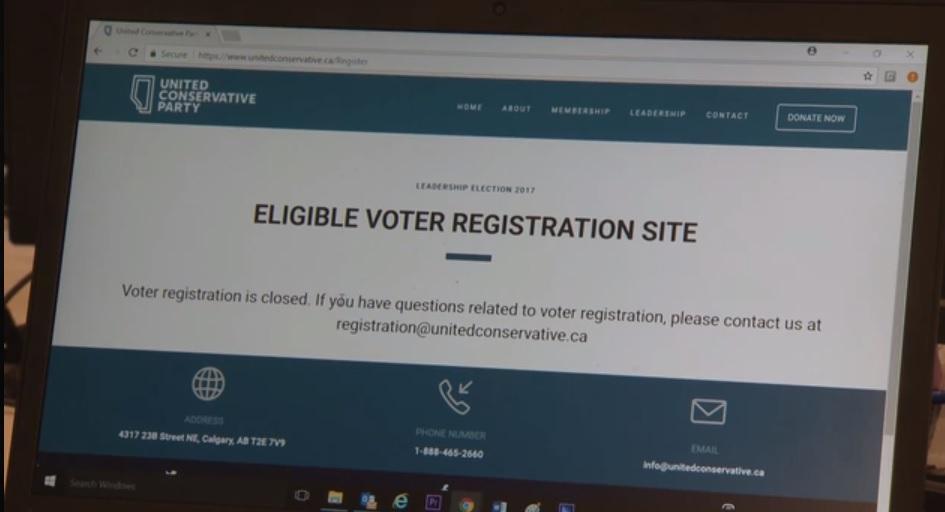Image resolution: width=945 pixels, height=512 pixels.
Task: Open the Windows Start menu
Action: 50,481
